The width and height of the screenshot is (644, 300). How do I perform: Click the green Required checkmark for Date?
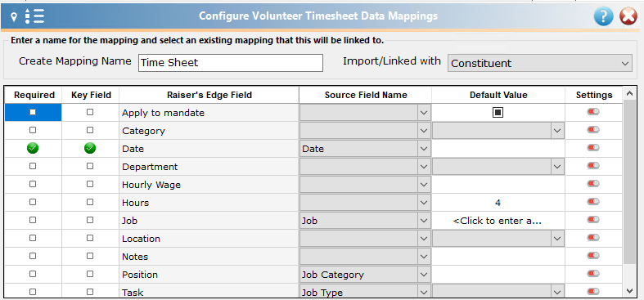pyautogui.click(x=33, y=148)
